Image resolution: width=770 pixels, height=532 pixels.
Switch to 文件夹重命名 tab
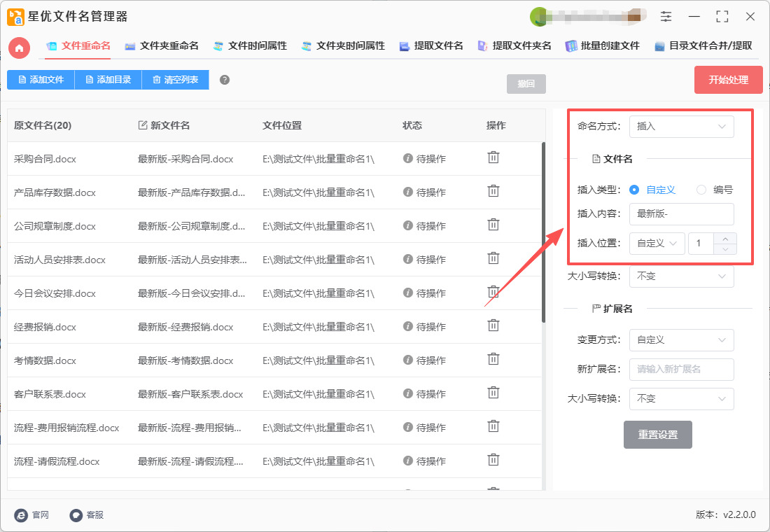coord(162,46)
